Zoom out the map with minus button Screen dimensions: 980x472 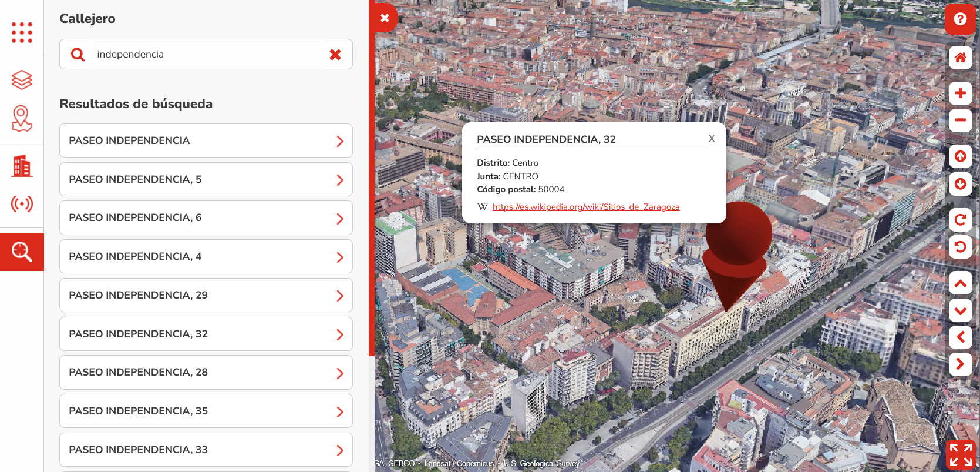pos(960,120)
